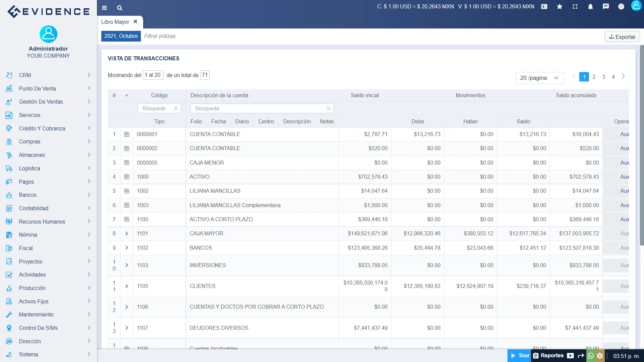This screenshot has width=644, height=362.
Task: Start the Tour
Action: (520, 356)
